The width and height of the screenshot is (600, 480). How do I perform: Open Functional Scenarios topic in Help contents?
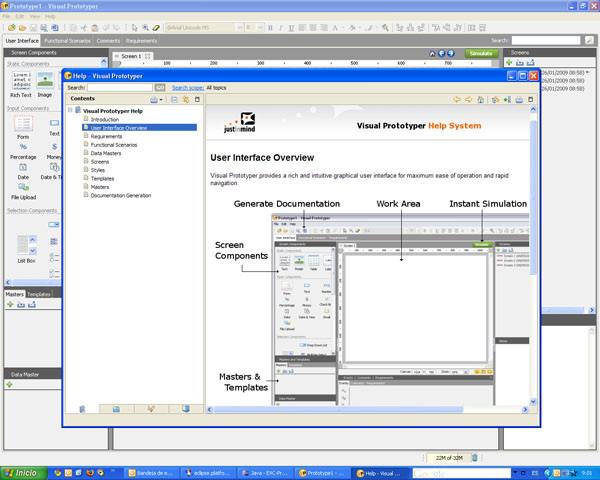114,145
